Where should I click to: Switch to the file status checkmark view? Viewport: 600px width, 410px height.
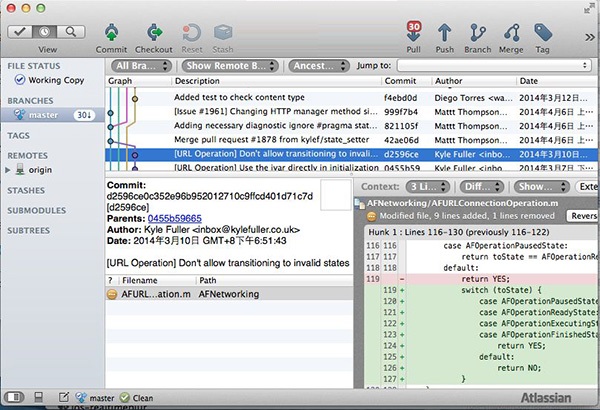point(22,30)
